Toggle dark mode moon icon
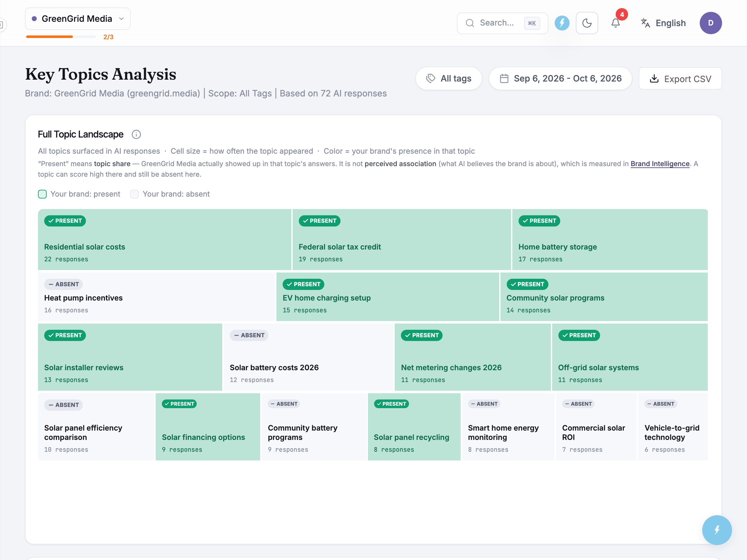747x560 pixels. point(587,23)
